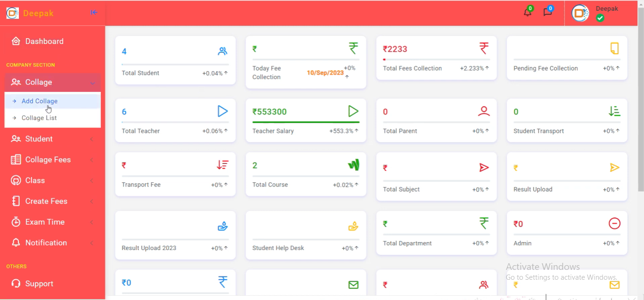Screen dimensions: 644x300
Task: Click the sidebar collapse arrow icon
Action: (x=94, y=13)
